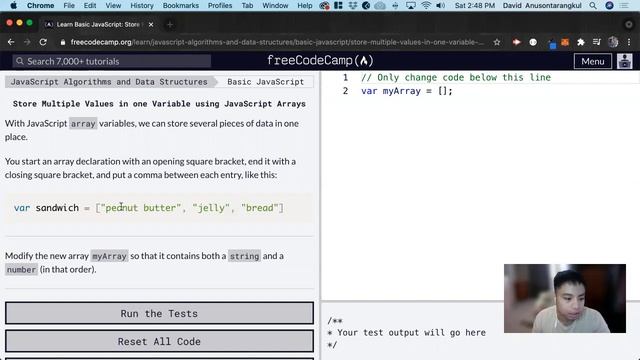Open the Edit menu
The height and width of the screenshot is (360, 640).
90,5
